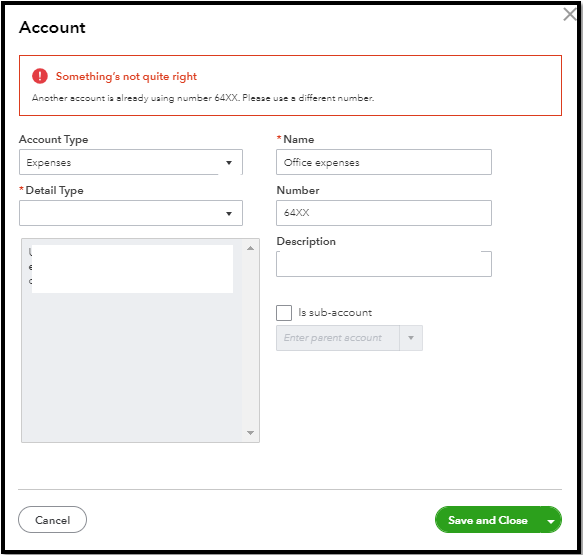Click the Account Type dropdown arrow icon
This screenshot has width=583, height=555.
point(229,163)
